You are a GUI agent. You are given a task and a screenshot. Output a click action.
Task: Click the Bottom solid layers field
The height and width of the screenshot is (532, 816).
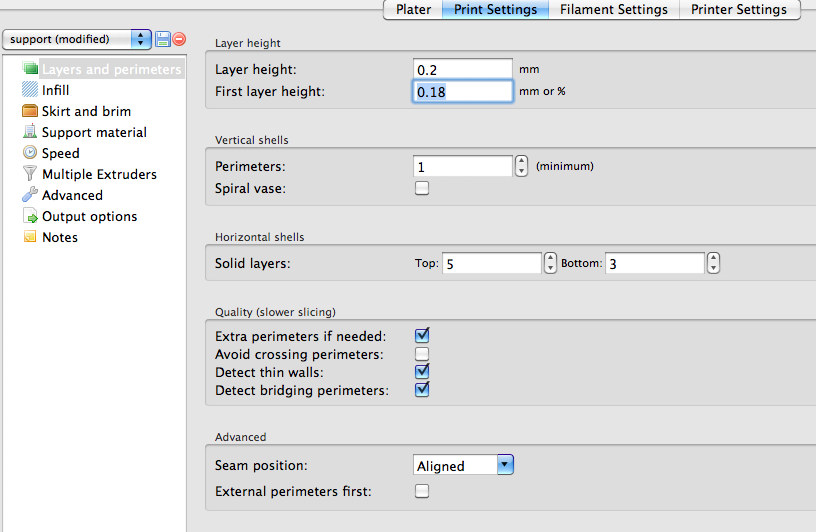tap(655, 263)
